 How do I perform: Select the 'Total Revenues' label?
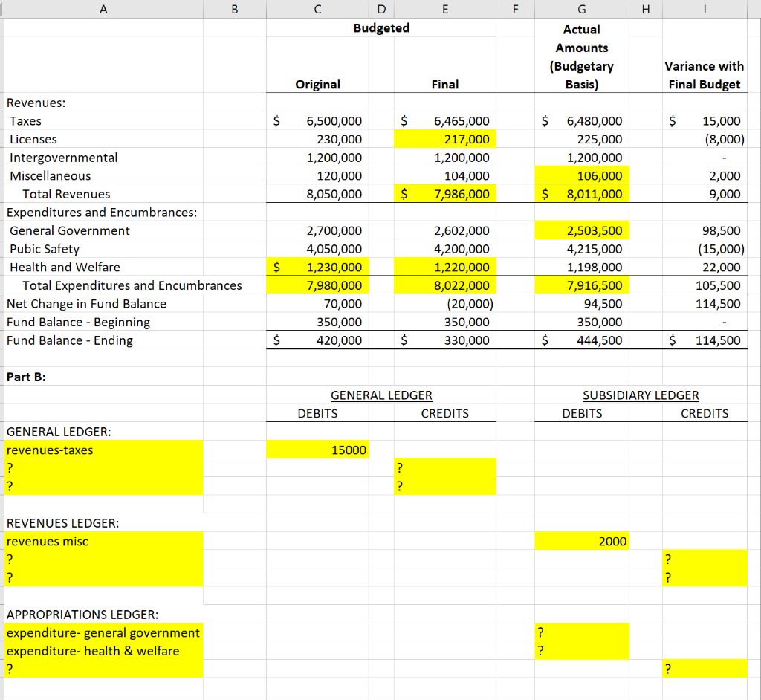click(x=66, y=194)
